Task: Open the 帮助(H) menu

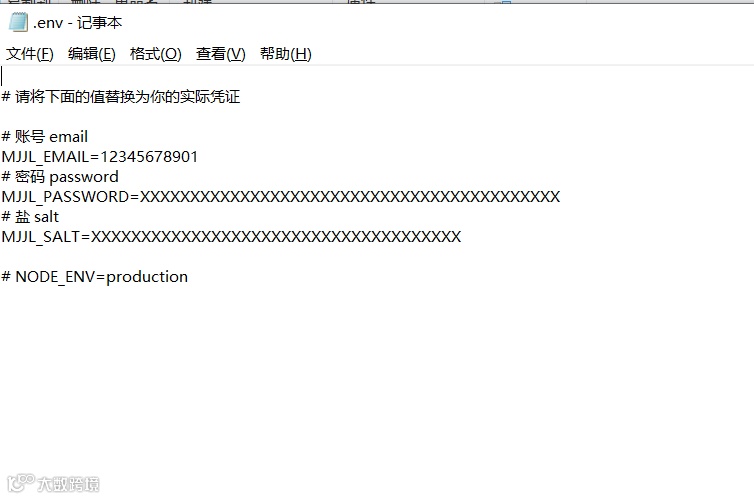Action: [x=286, y=54]
